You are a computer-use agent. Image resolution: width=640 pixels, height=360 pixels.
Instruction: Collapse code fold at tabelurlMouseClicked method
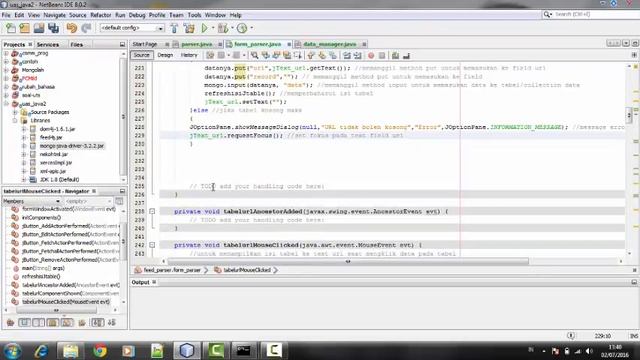click(152, 245)
